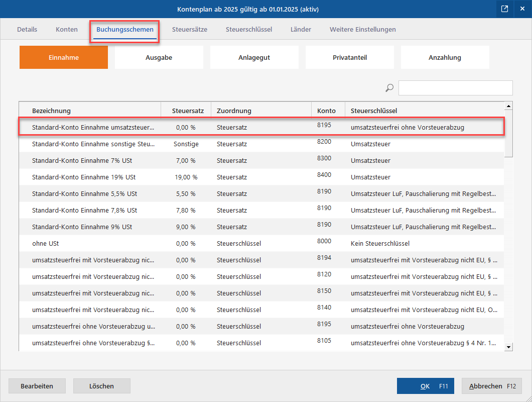
Task: Click the '7,00 %' Steuersatz cell
Action: pyautogui.click(x=186, y=160)
